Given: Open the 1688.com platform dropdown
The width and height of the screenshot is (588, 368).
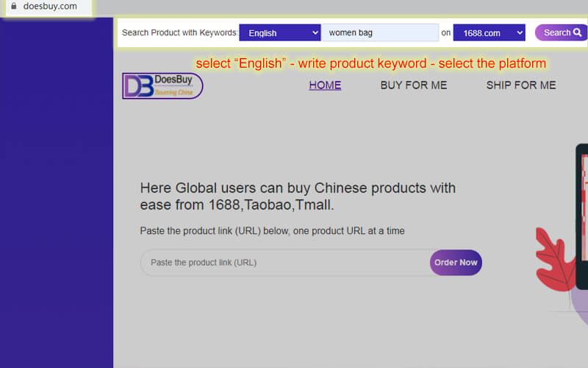Looking at the screenshot, I should [x=489, y=32].
